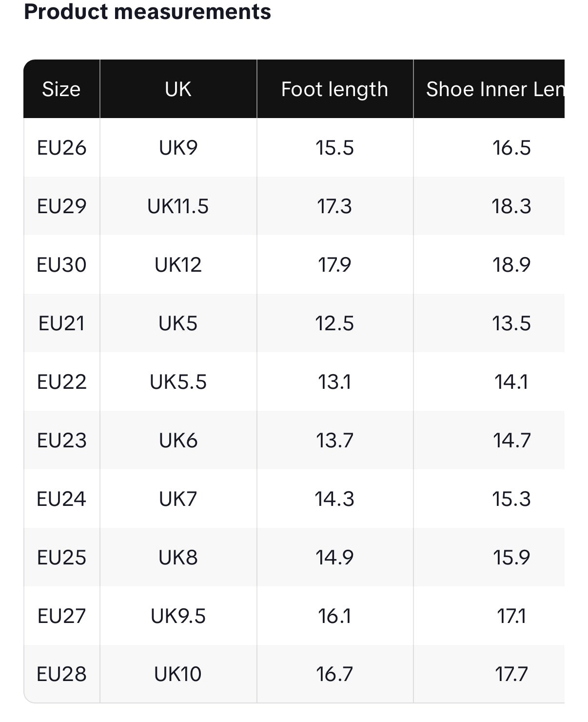Click the UK5.5 cell
The height and width of the screenshot is (722, 588).
(x=178, y=382)
